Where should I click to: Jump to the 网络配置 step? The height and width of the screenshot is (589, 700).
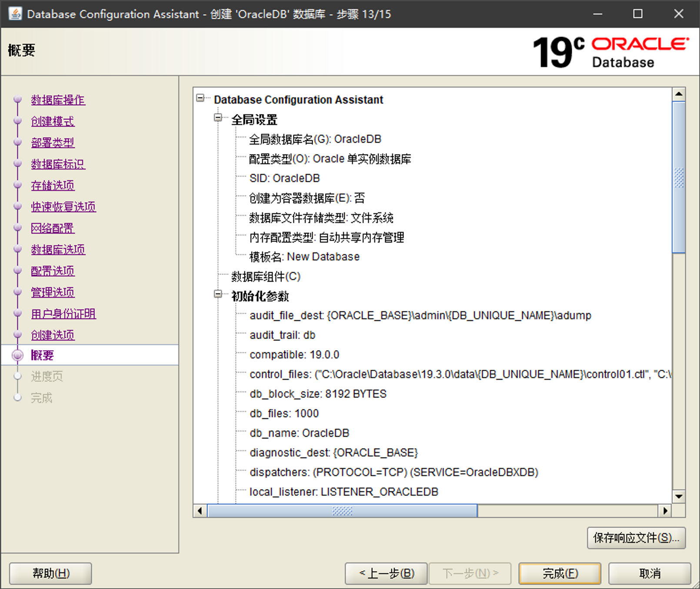[53, 228]
